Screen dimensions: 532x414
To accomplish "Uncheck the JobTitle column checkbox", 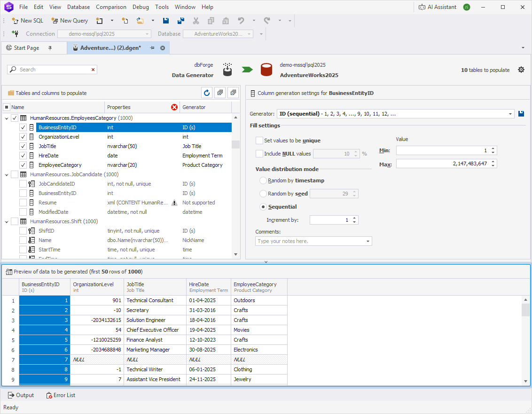I will point(23,146).
